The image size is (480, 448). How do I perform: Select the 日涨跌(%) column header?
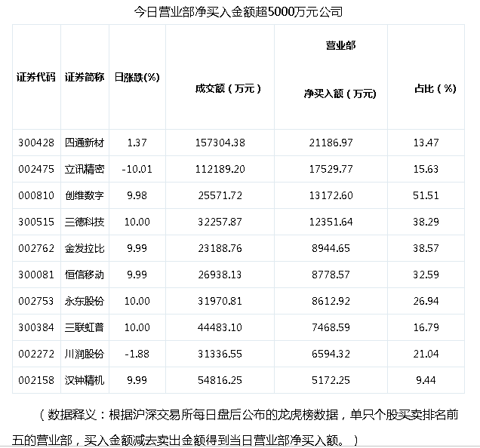(x=137, y=77)
